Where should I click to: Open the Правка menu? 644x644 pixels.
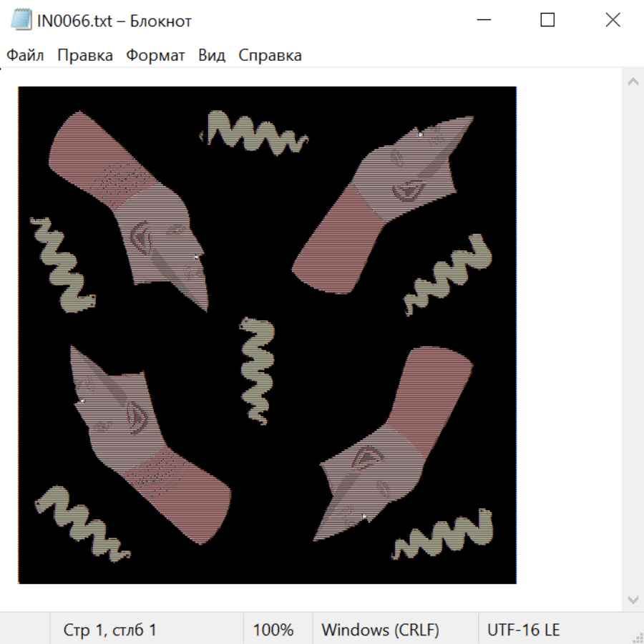point(84,56)
